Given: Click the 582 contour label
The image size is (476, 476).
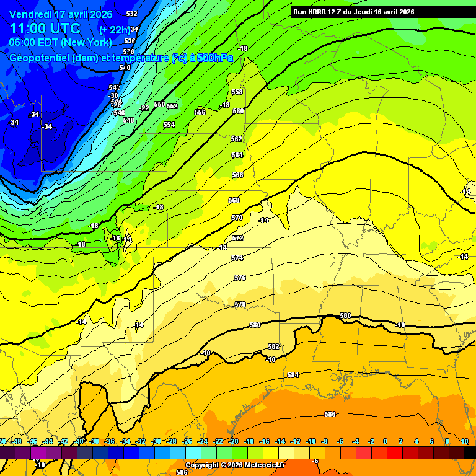Looking at the screenshot, I should [273, 346].
